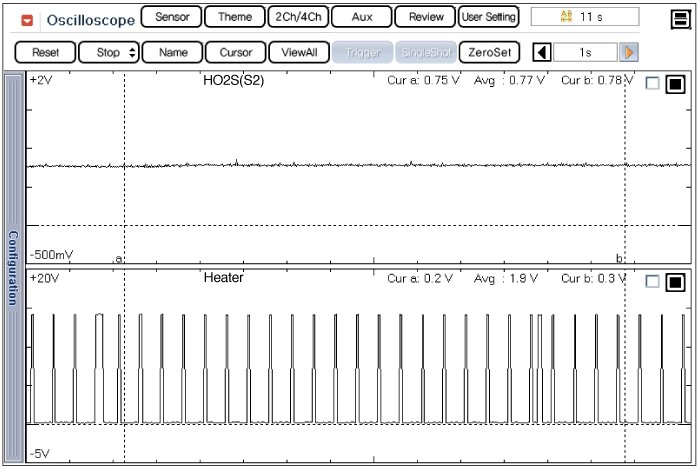Toggle filled square box on Heater channel
700x469 pixels.
(x=675, y=282)
